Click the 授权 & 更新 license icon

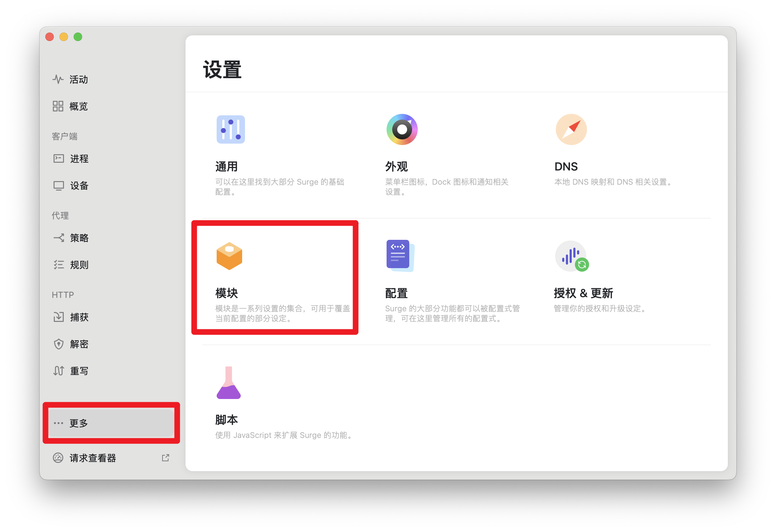pyautogui.click(x=571, y=256)
